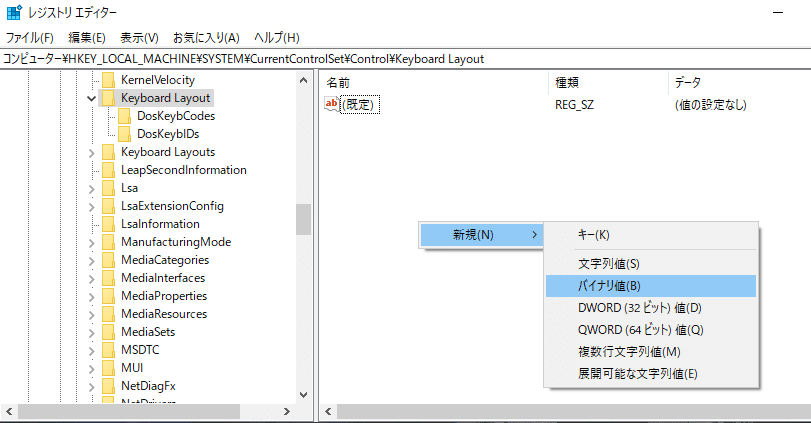This screenshot has height=423, width=811.
Task: Click the 'ab' string value icon of (既定)
Action: [331, 104]
